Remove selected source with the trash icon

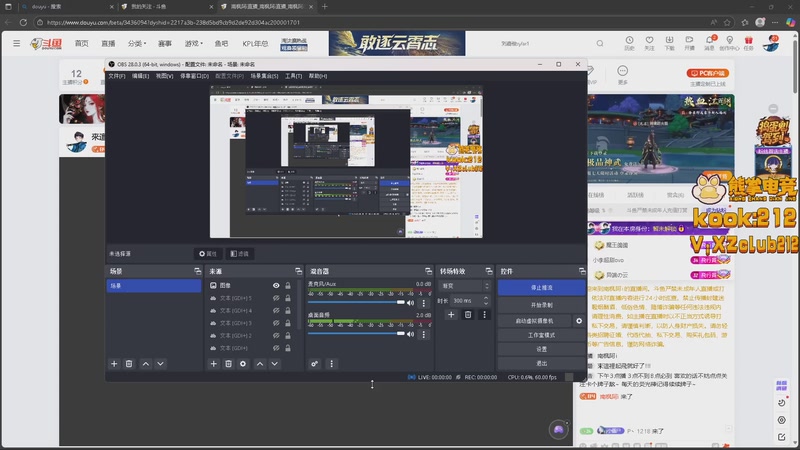click(229, 364)
